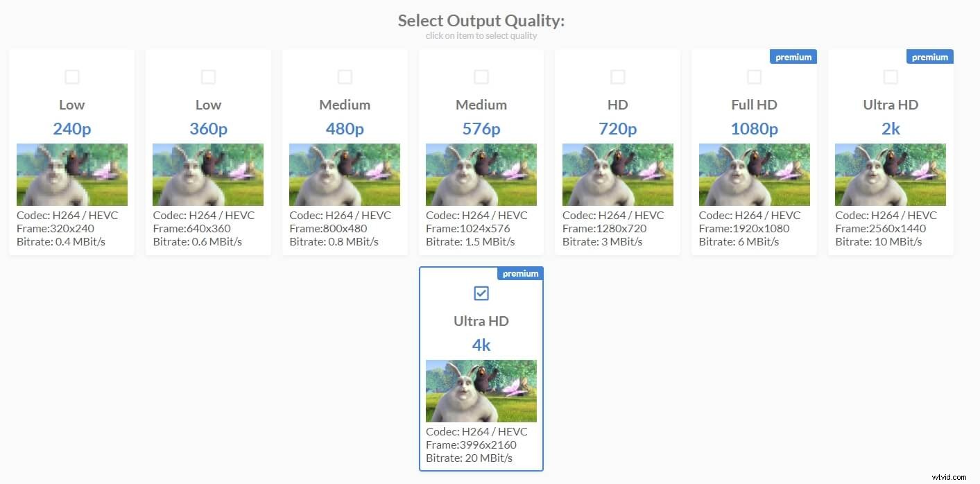Click the premium badge on Ultra HD 2k

(x=929, y=56)
